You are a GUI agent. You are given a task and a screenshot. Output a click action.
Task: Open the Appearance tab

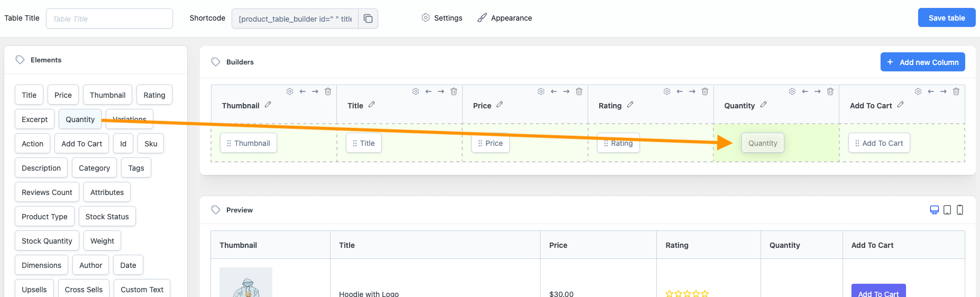pos(505,18)
